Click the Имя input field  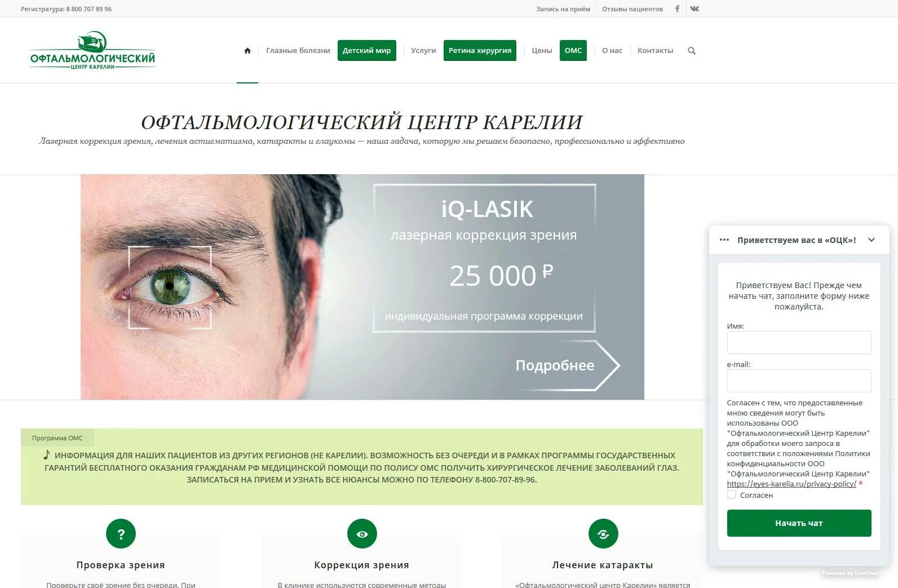pyautogui.click(x=799, y=342)
